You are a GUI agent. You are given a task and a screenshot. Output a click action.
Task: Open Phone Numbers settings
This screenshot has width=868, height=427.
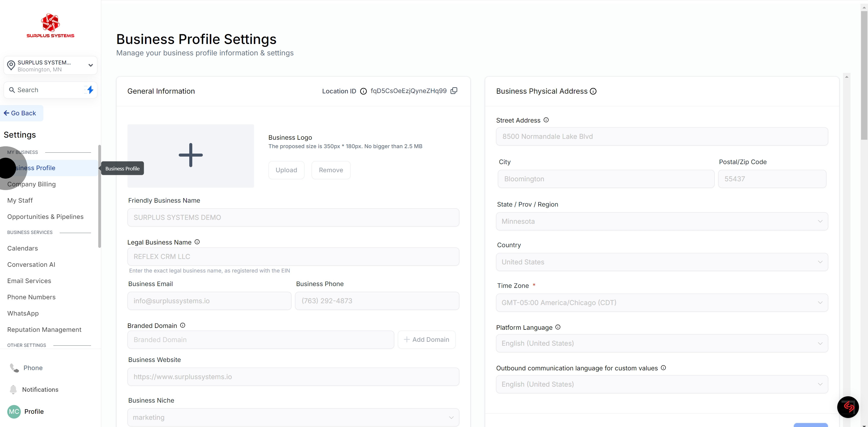coord(31,297)
